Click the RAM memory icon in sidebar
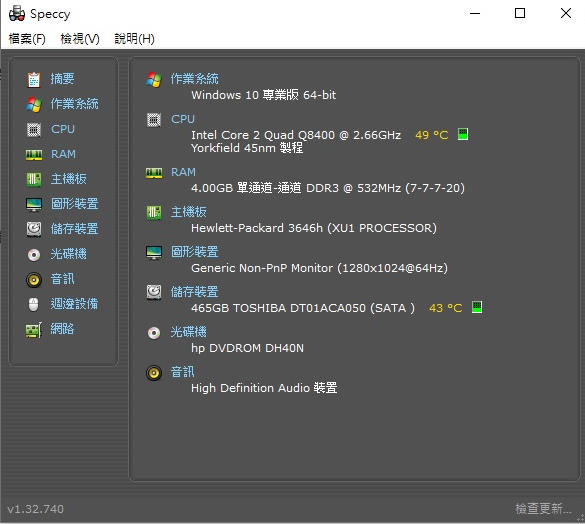Viewport: 585px width, 524px height. pos(34,155)
